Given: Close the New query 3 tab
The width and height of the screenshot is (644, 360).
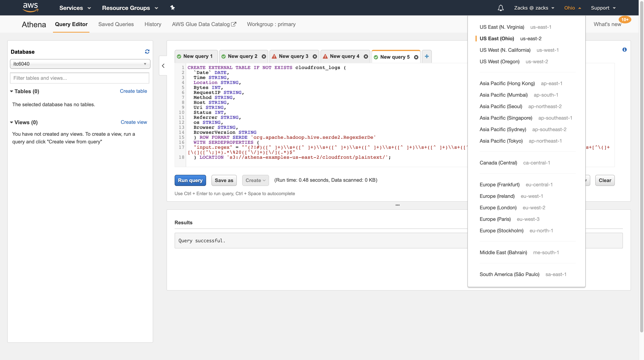Looking at the screenshot, I should [315, 56].
